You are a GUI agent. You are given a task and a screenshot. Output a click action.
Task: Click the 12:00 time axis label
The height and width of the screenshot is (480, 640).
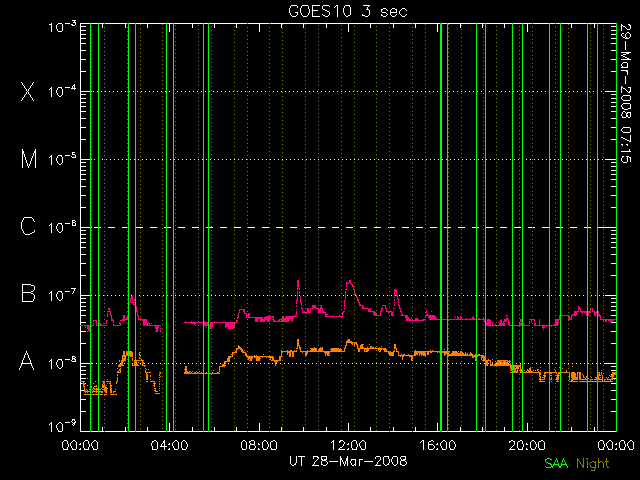[x=348, y=445]
